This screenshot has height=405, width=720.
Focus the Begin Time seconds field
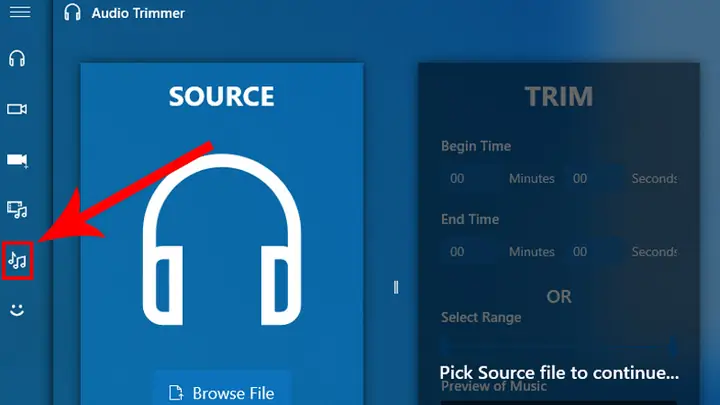pyautogui.click(x=592, y=178)
